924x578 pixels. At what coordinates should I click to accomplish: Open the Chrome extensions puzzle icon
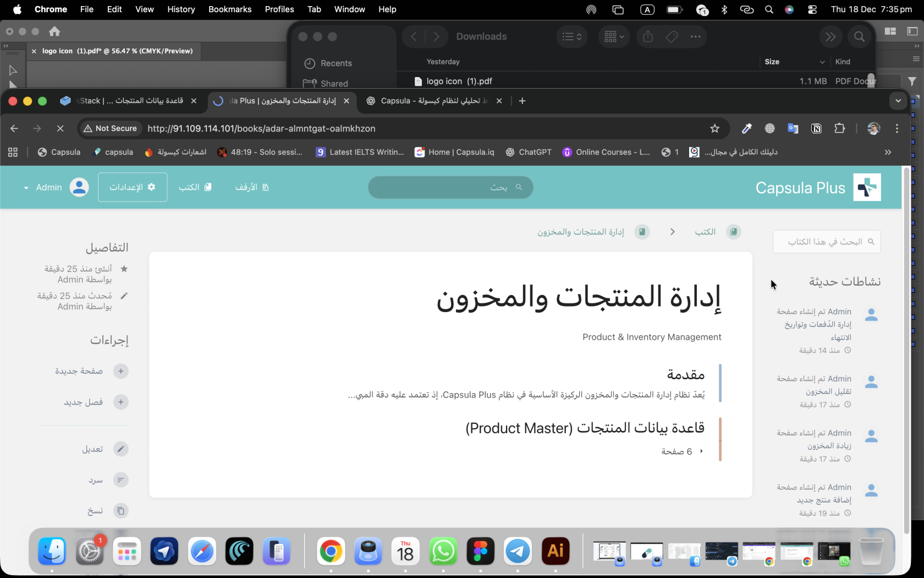(x=839, y=128)
